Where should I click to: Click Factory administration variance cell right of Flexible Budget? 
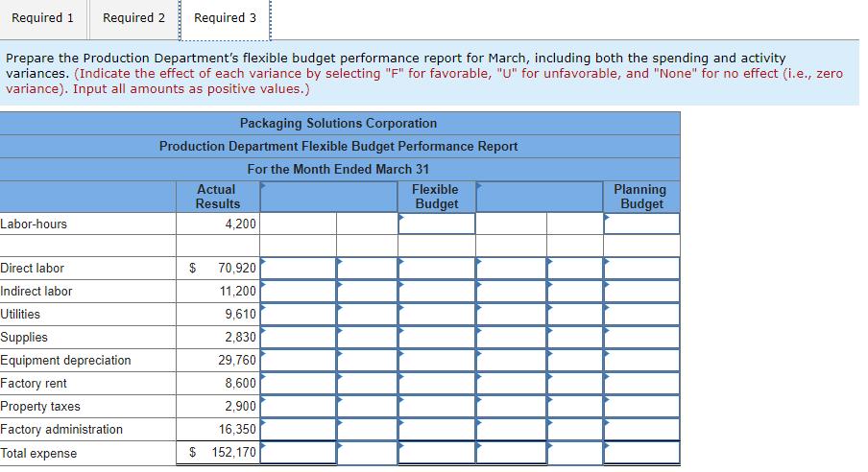pos(511,430)
